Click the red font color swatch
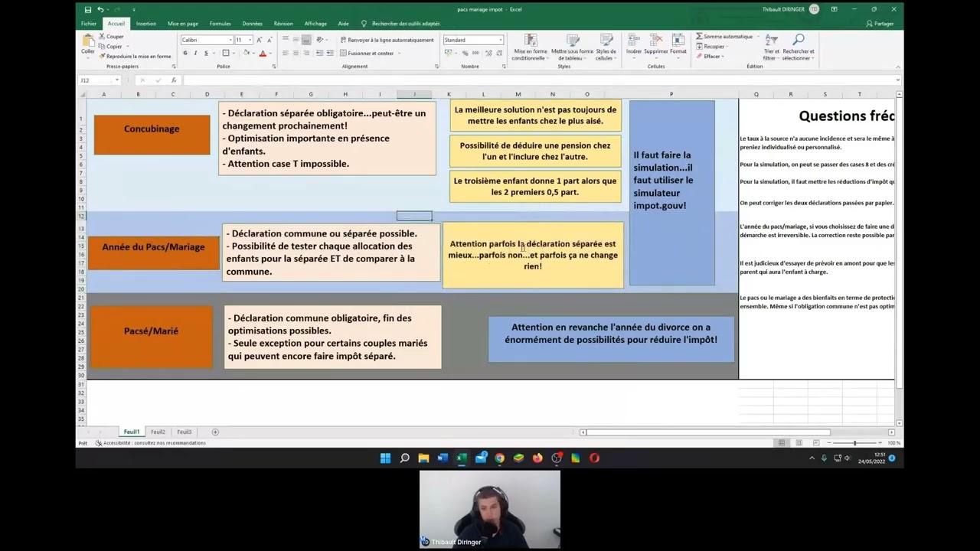This screenshot has width=980, height=551. click(263, 53)
